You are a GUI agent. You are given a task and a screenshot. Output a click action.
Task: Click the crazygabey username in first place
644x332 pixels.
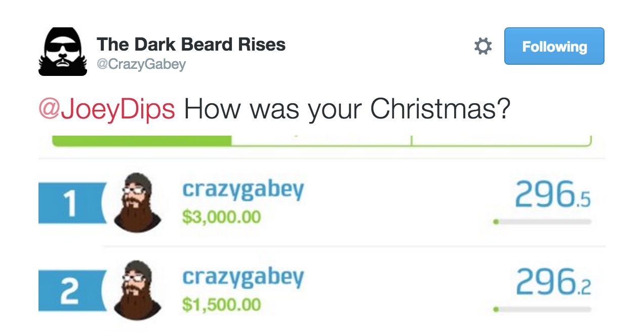pyautogui.click(x=243, y=190)
